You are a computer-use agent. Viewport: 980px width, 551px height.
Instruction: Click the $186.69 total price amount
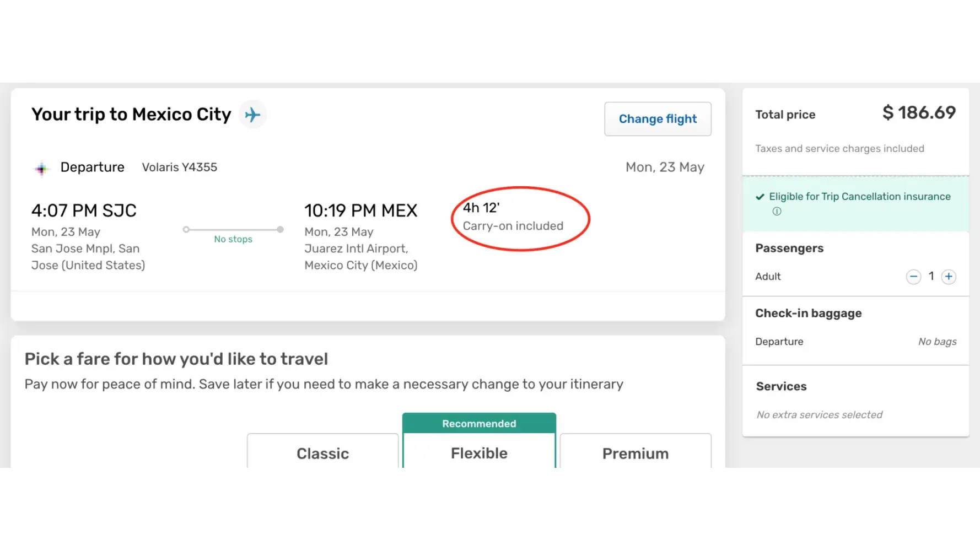pyautogui.click(x=919, y=113)
